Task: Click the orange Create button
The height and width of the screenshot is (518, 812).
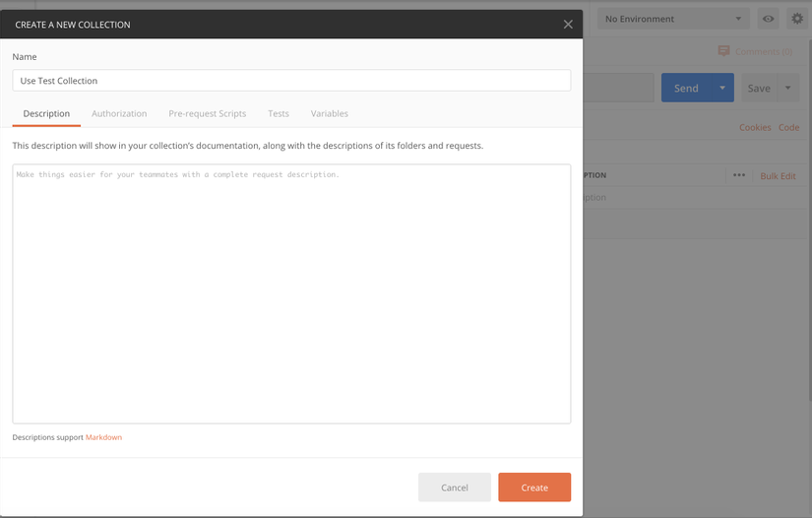Action: point(534,487)
